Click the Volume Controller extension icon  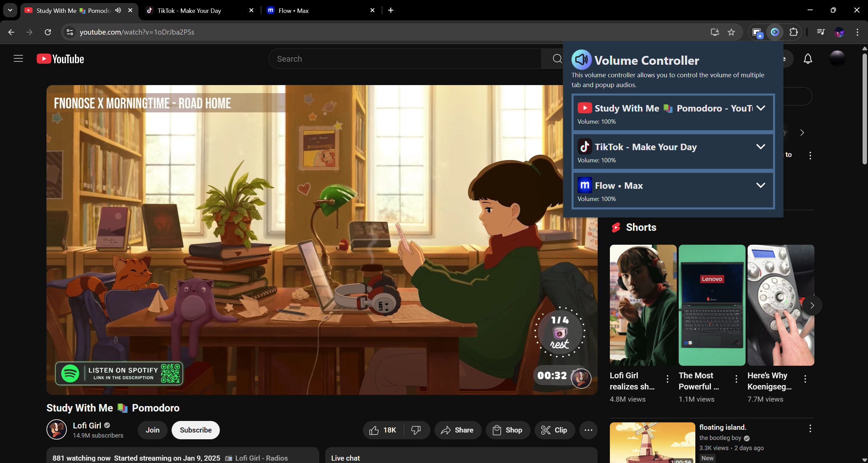(x=775, y=32)
